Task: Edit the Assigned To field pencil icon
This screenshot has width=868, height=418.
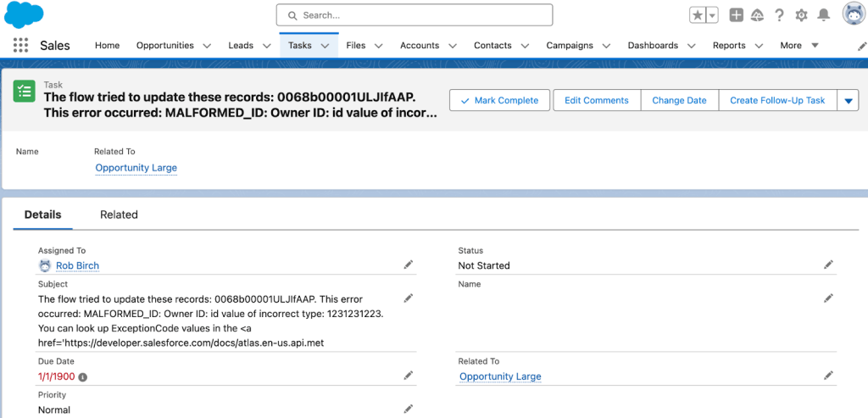Action: click(408, 265)
